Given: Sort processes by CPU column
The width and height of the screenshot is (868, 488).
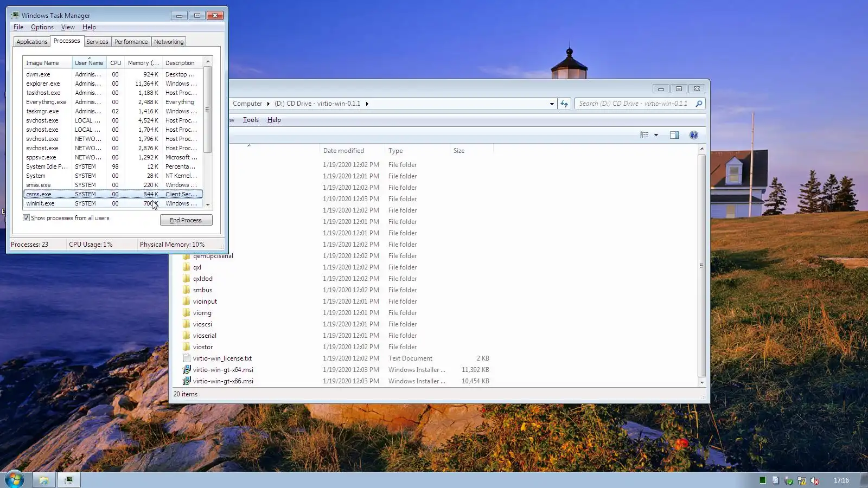Looking at the screenshot, I should (x=116, y=63).
